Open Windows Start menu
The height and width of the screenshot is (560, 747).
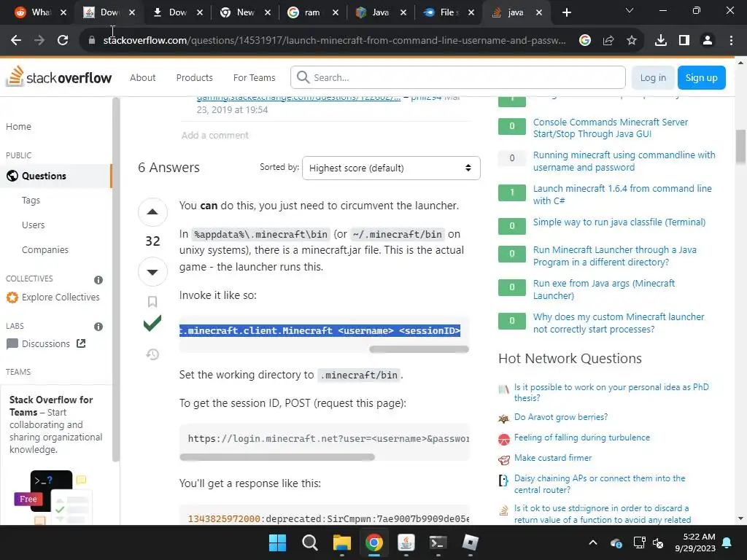click(x=277, y=542)
